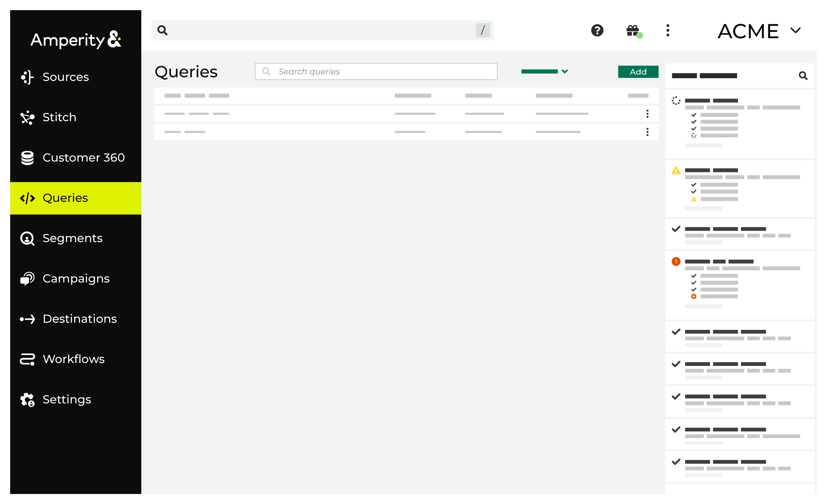Click the Add button to create new query
The image size is (827, 504).
[x=638, y=71]
